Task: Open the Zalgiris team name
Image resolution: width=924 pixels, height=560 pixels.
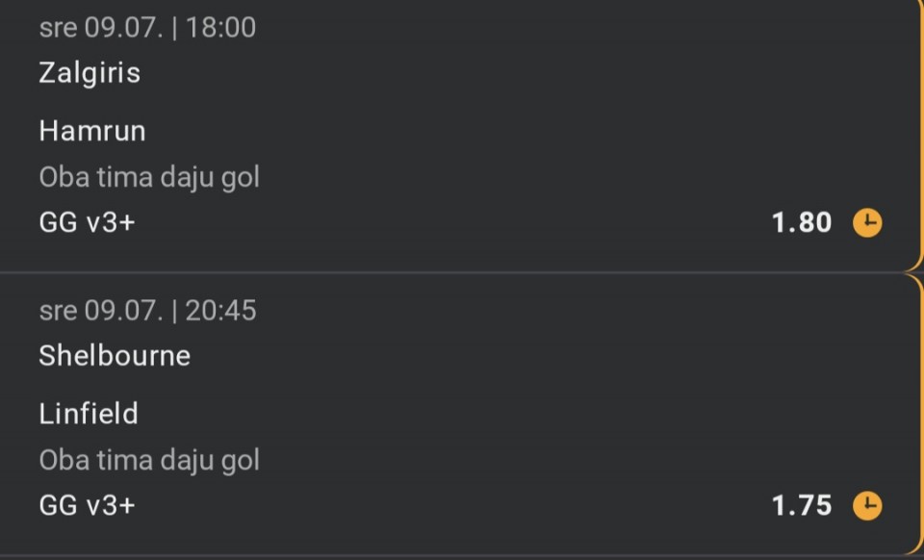Action: coord(90,73)
